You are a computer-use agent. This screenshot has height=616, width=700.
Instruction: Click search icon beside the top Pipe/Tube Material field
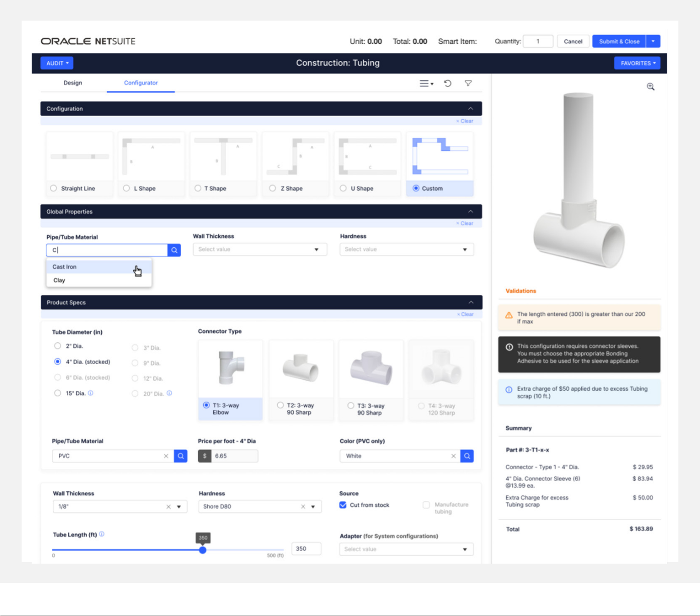pos(174,250)
